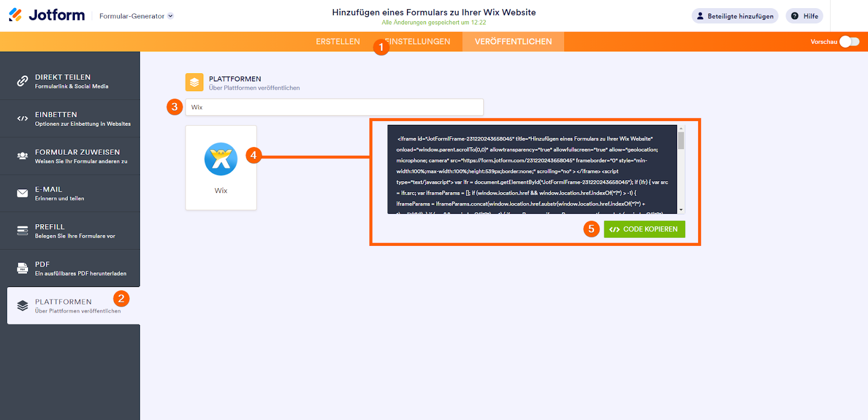868x420 pixels.
Task: Click the form title heading
Action: (x=434, y=12)
